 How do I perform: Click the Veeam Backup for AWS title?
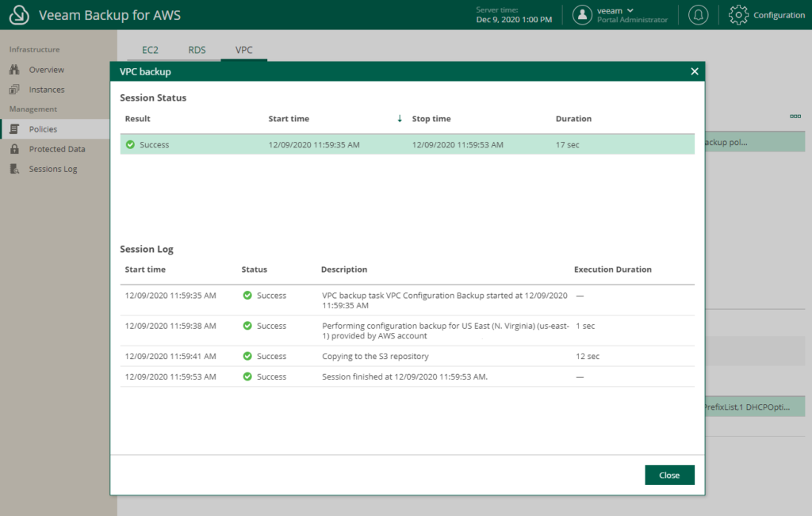click(109, 15)
